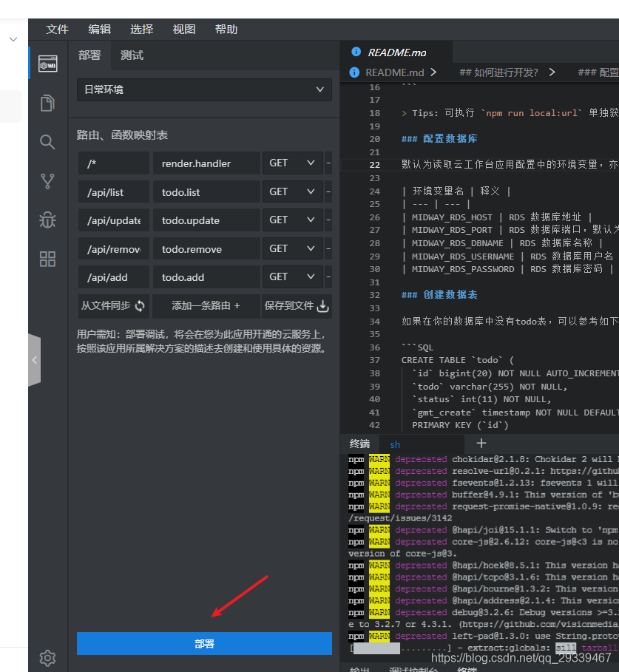This screenshot has width=619, height=672.
Task: Click the /* route path field
Action: click(114, 163)
